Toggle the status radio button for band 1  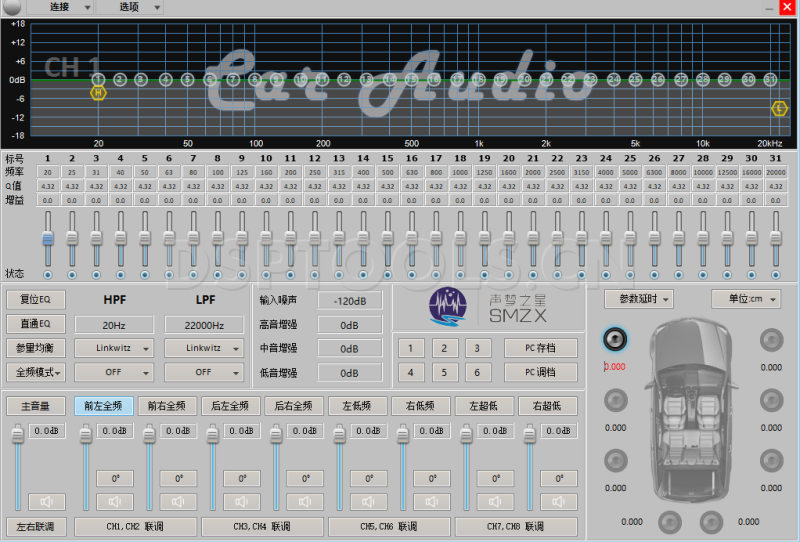47,274
